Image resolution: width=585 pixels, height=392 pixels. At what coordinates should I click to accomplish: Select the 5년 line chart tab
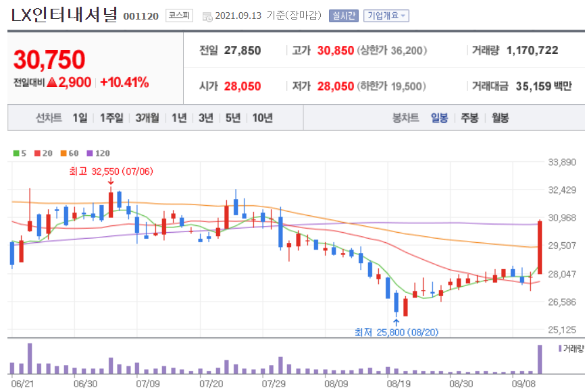[x=233, y=118]
